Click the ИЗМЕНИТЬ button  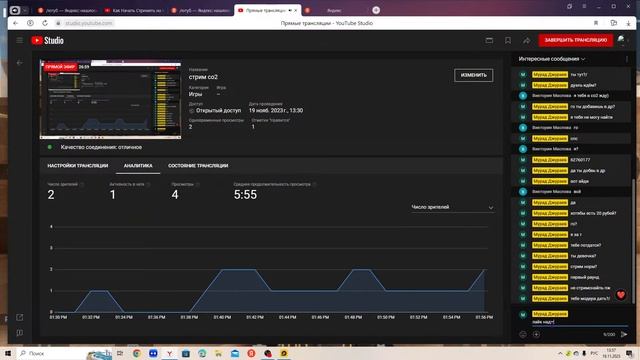tap(473, 75)
